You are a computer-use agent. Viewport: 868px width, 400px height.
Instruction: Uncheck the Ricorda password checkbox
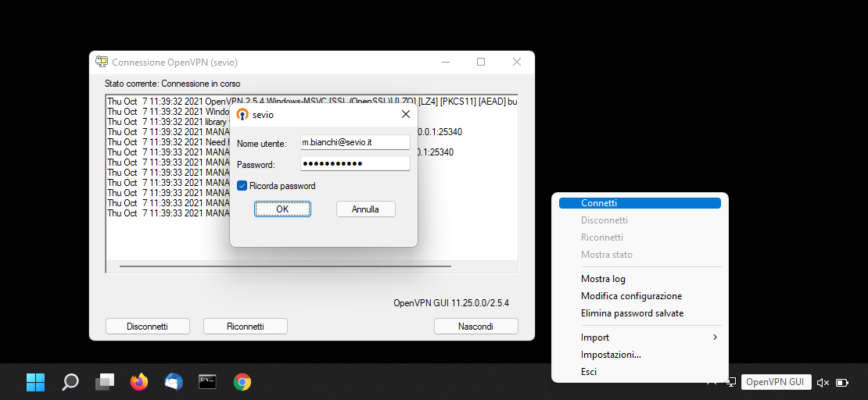pyautogui.click(x=242, y=186)
